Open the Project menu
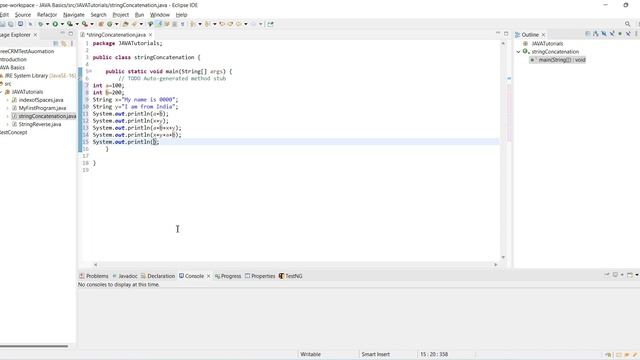Viewport: 640px width, 360px height. (x=120, y=15)
